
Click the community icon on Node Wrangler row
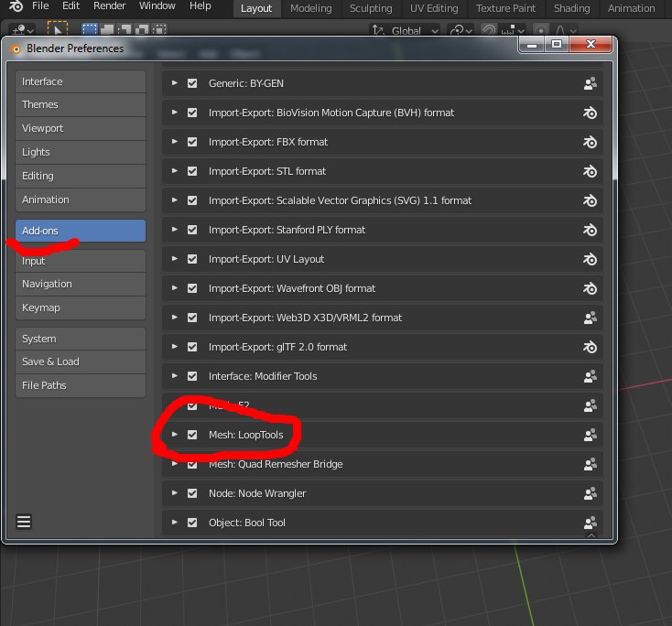coord(591,493)
